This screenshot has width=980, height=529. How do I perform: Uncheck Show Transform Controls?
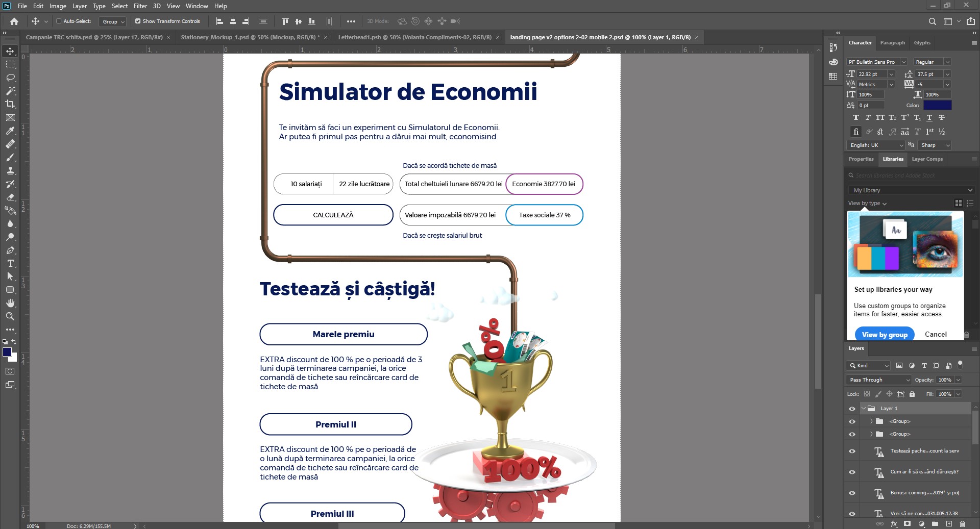pyautogui.click(x=138, y=21)
